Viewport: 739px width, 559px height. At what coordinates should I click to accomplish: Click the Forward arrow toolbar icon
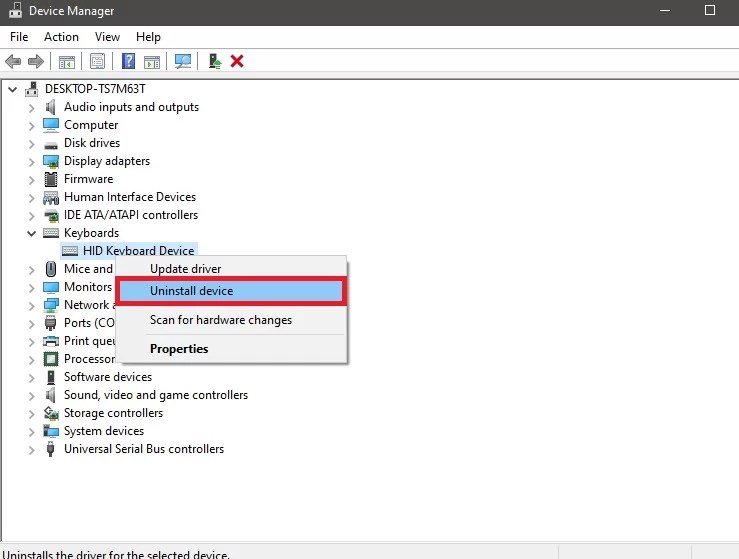click(36, 61)
